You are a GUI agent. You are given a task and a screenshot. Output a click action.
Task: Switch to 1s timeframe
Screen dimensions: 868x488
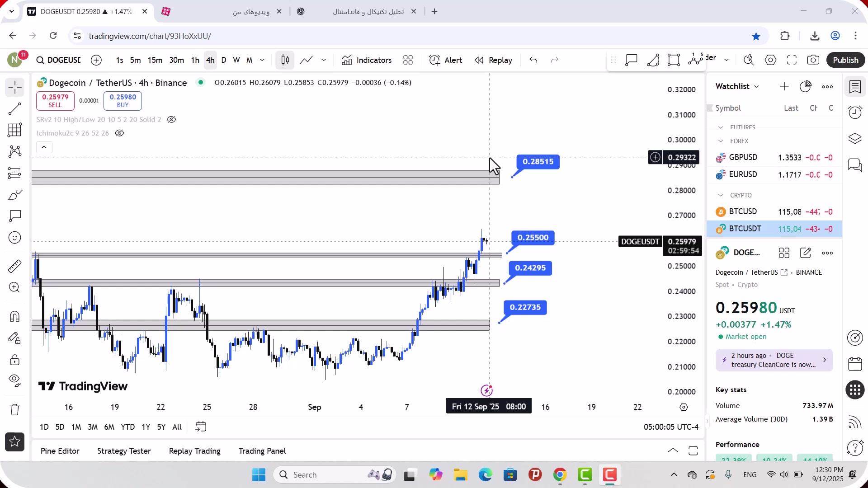coord(119,60)
